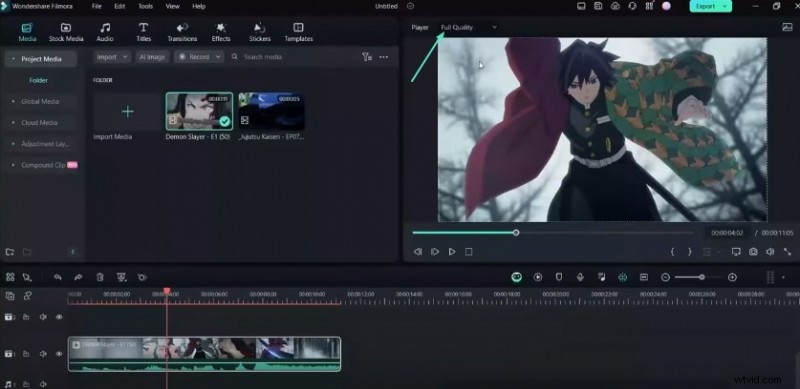The image size is (800, 389).
Task: Toggle visibility eye on video track 1
Action: 59,354
